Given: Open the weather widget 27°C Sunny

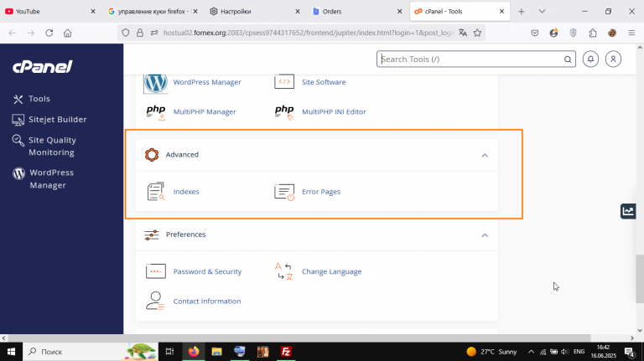Looking at the screenshot, I should point(491,352).
